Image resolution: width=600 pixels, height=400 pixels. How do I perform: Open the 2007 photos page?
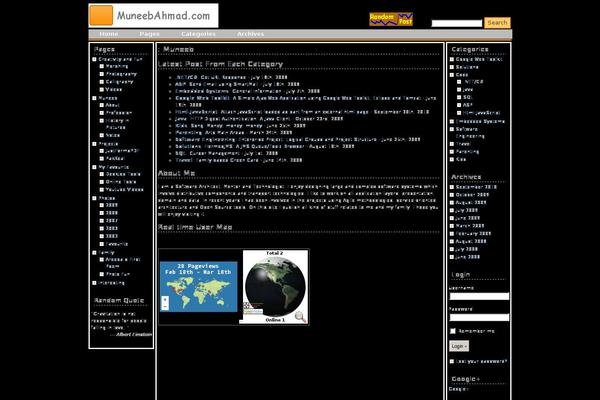112,220
